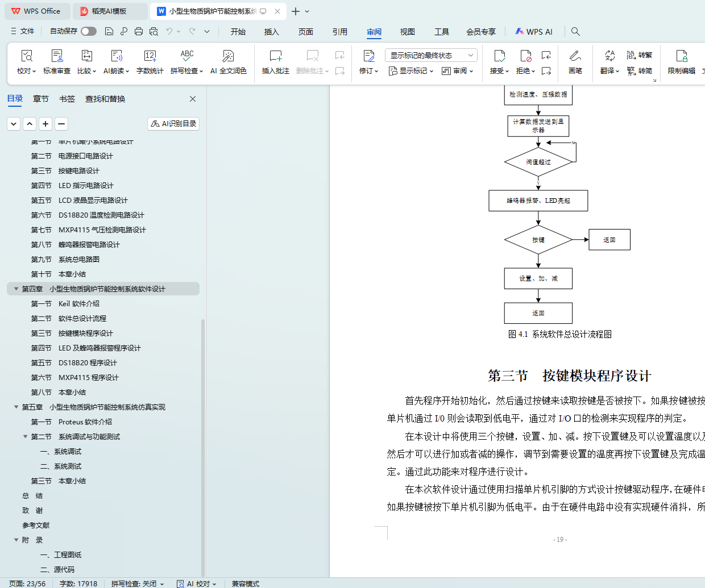705x588 pixels.
Task: Close the navigation pane with X
Action: [193, 99]
